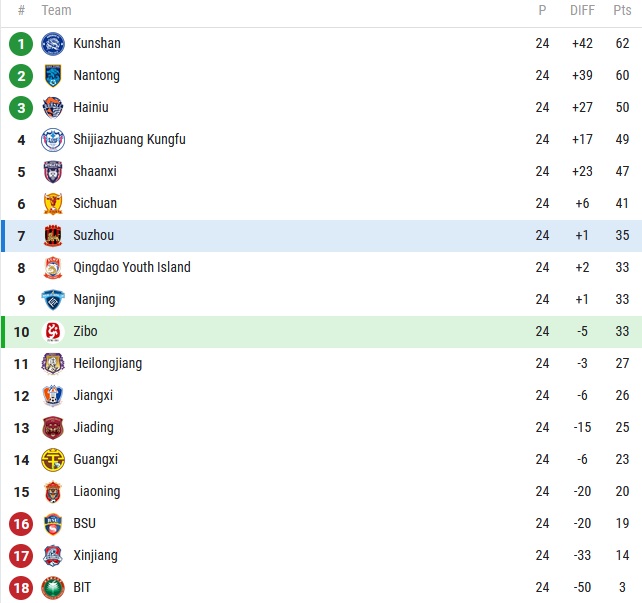Click the Team column header
The height and width of the screenshot is (603, 642).
(x=56, y=11)
